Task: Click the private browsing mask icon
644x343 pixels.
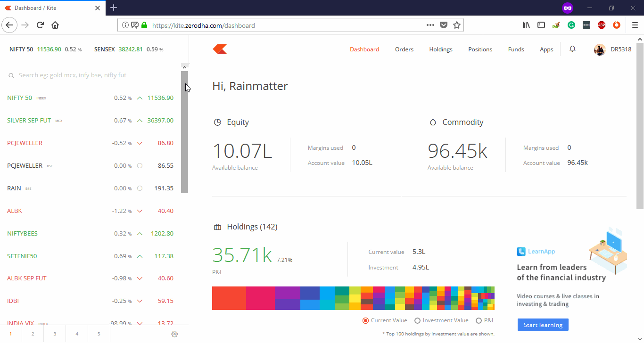Action: [x=567, y=8]
